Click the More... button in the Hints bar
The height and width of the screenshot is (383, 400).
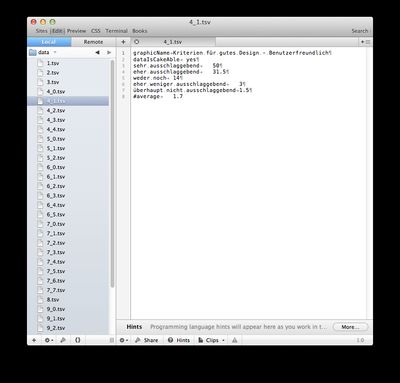350,327
